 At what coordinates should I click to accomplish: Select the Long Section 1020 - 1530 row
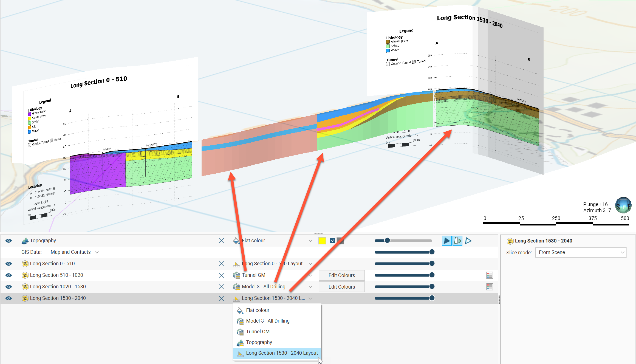58,287
